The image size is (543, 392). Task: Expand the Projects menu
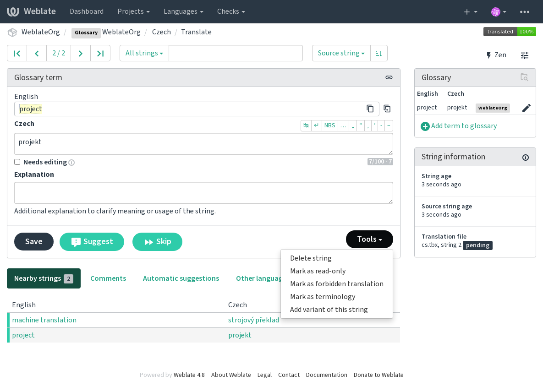click(x=133, y=11)
